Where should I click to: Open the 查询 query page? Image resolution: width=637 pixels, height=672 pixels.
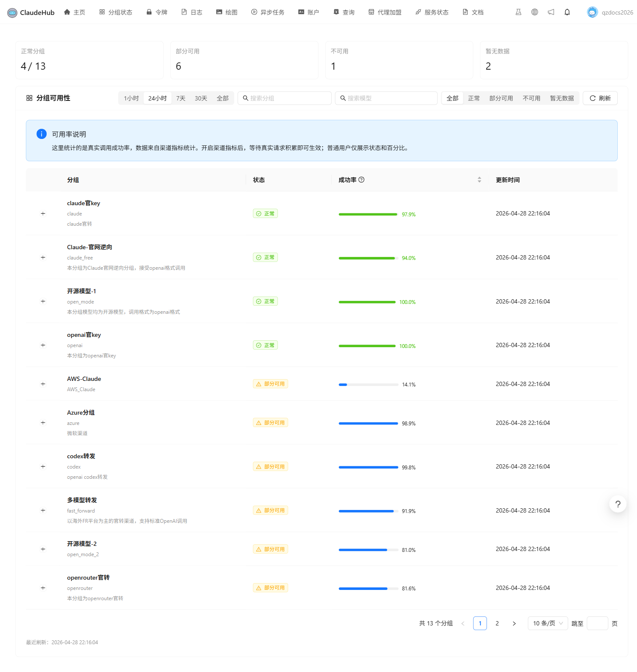click(x=344, y=12)
